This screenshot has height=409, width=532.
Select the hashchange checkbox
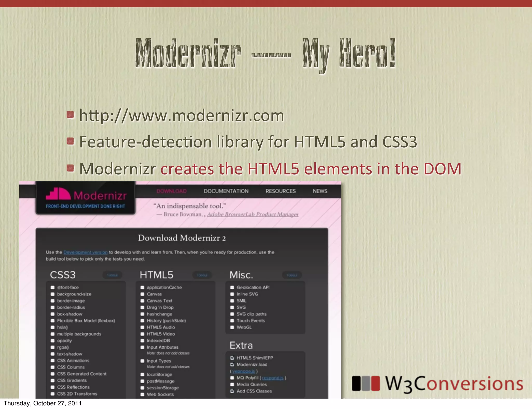tap(142, 314)
